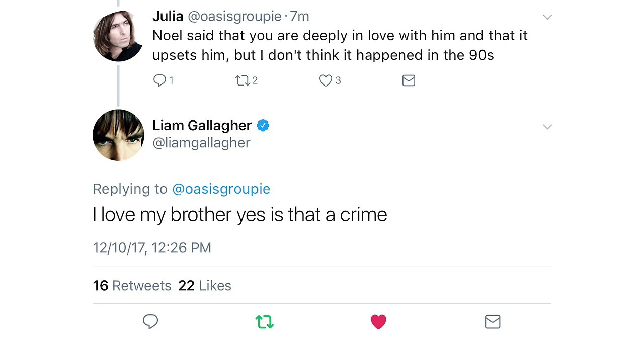644x339 pixels.
Task: Click the blue verified badge
Action: (x=263, y=125)
